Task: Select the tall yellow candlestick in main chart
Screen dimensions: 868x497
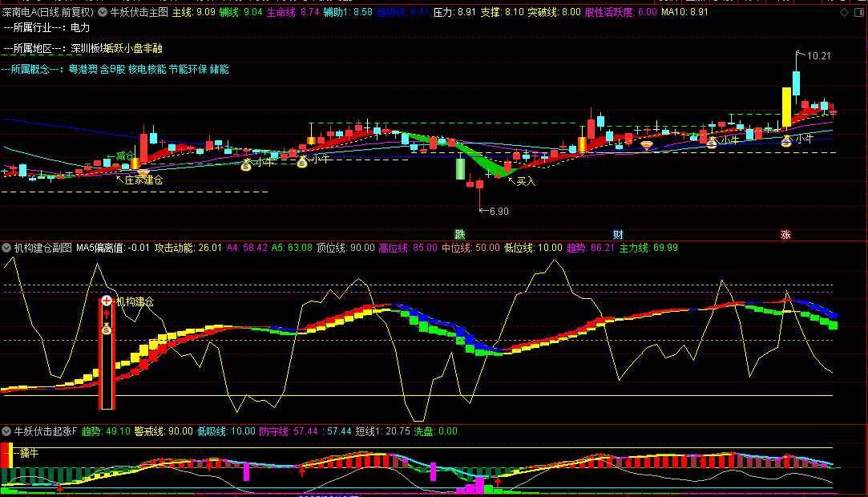Action: click(x=786, y=107)
